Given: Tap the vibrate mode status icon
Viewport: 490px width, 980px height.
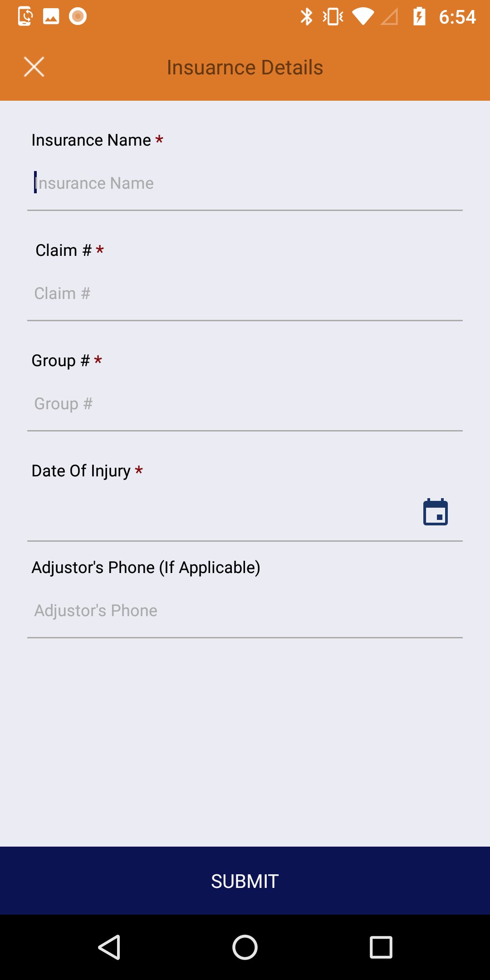Looking at the screenshot, I should (x=333, y=17).
